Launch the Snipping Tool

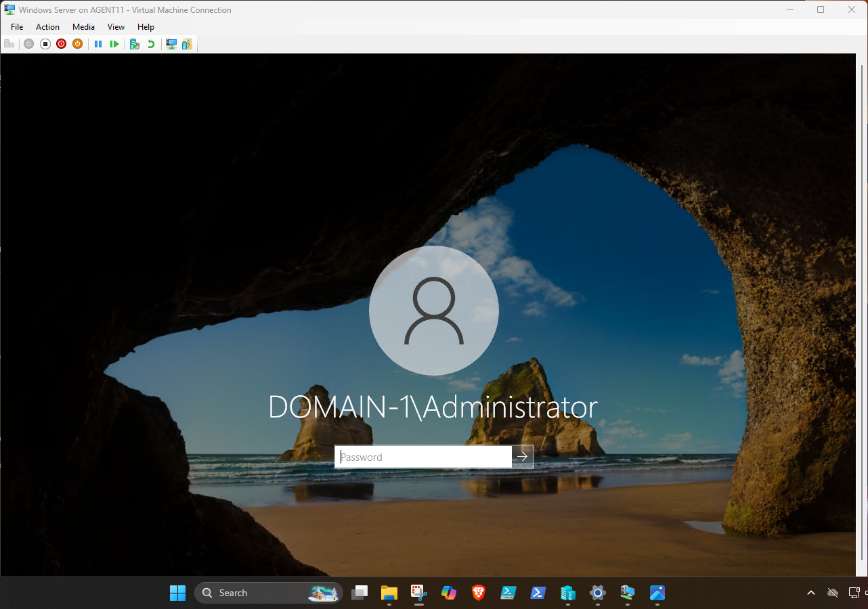tap(418, 593)
